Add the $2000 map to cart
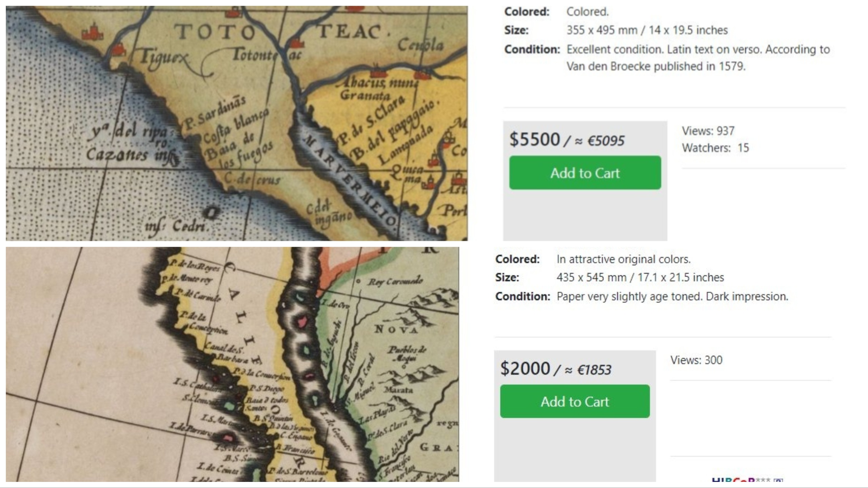Screen dimensions: 868x488 575,402
